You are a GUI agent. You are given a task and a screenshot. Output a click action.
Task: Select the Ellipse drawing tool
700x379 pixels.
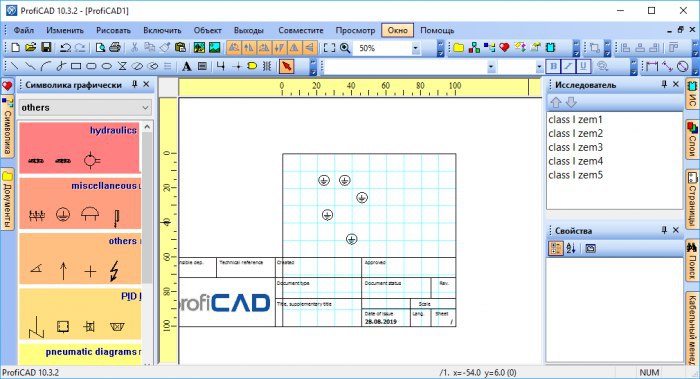106,67
